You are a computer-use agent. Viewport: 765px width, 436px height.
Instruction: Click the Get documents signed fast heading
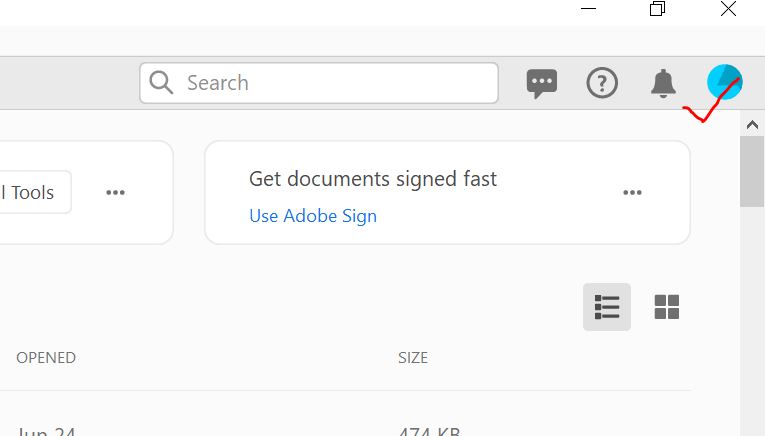[x=373, y=179]
